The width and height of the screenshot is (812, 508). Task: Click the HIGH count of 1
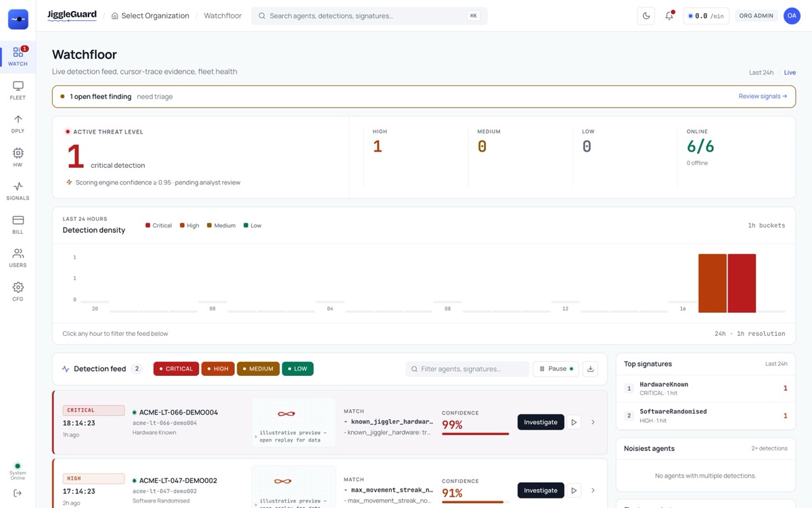click(x=378, y=146)
